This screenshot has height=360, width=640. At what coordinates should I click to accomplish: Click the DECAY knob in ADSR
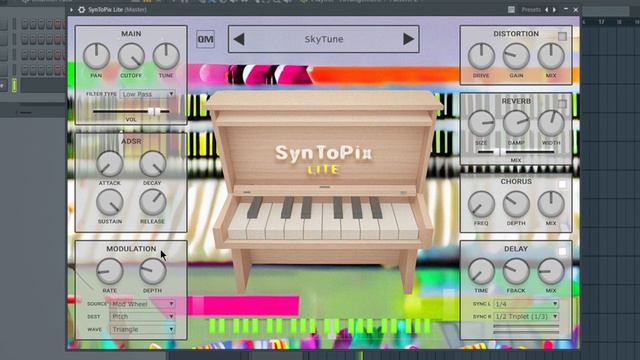(x=153, y=164)
